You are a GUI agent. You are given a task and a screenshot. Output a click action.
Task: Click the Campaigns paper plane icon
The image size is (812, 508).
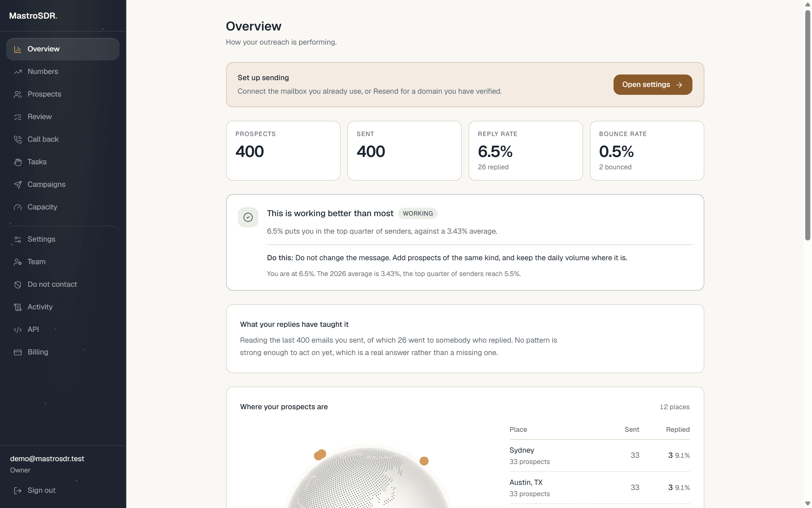coord(17,185)
